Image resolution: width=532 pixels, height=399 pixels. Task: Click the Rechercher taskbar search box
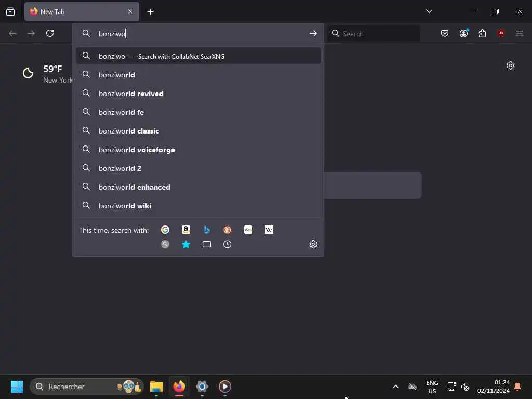pyautogui.click(x=87, y=387)
